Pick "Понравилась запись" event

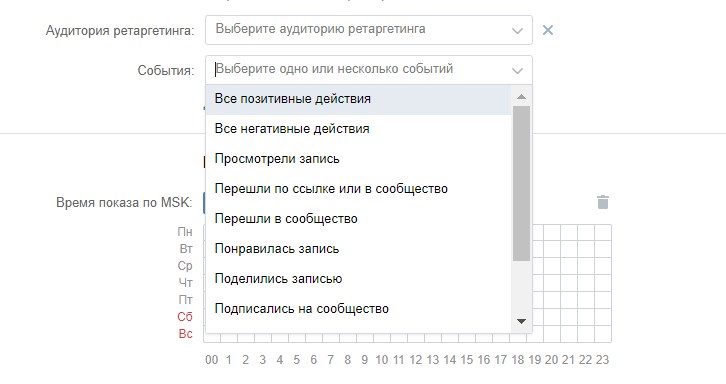(358, 249)
